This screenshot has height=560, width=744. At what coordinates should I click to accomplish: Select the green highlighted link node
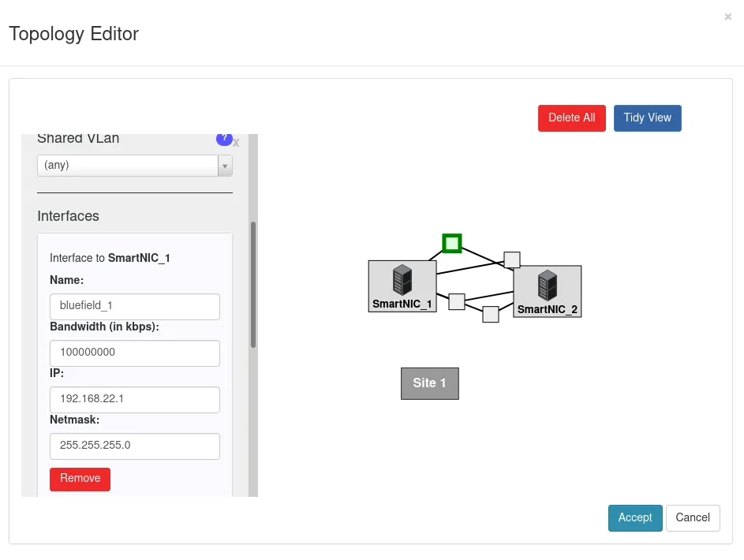(452, 243)
